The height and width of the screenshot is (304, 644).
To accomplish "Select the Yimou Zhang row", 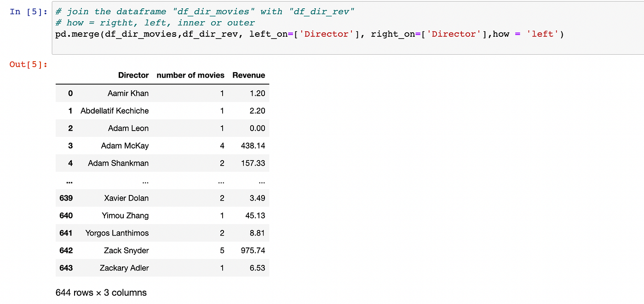I will 126,215.
